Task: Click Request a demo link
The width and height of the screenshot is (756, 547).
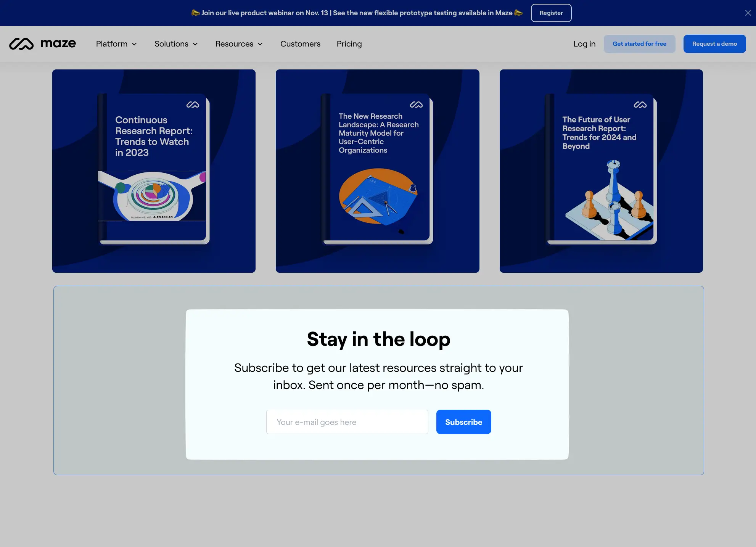Action: coord(714,43)
